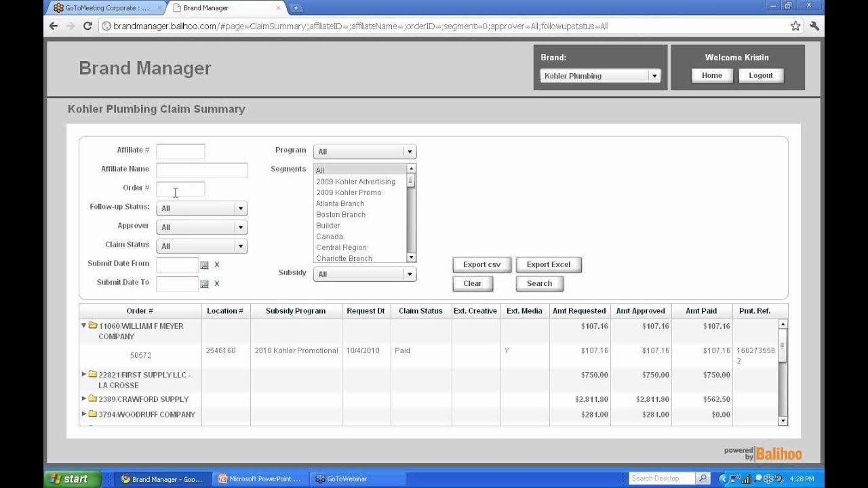
Task: Bookmark this page with the star icon
Action: pos(795,26)
